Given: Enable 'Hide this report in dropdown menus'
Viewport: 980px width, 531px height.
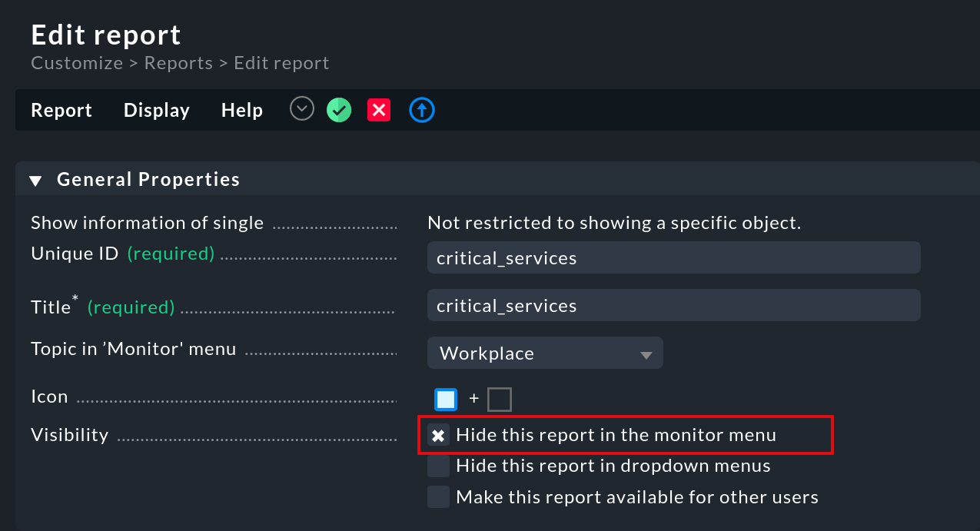Looking at the screenshot, I should (437, 465).
